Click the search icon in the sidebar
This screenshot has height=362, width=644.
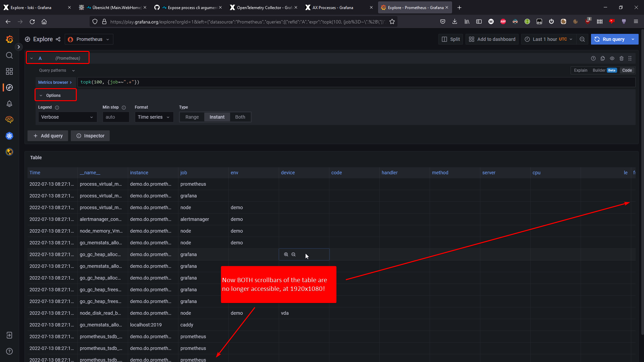click(9, 55)
